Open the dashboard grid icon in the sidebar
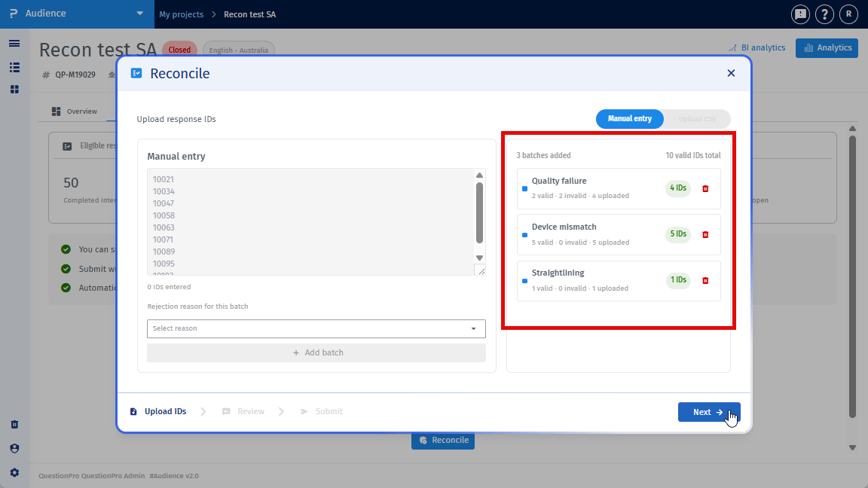 click(x=14, y=89)
